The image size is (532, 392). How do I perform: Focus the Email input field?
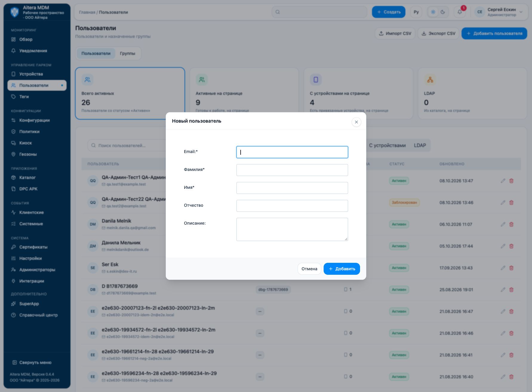(292, 152)
